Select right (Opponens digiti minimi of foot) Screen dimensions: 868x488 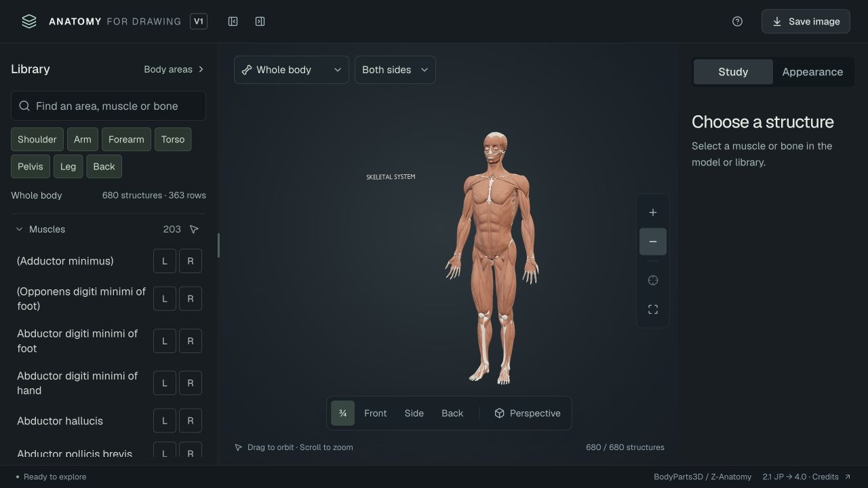[191, 299]
